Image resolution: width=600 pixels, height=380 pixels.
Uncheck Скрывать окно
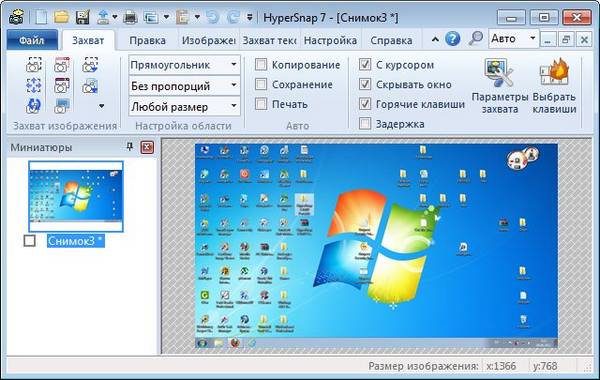coord(365,84)
